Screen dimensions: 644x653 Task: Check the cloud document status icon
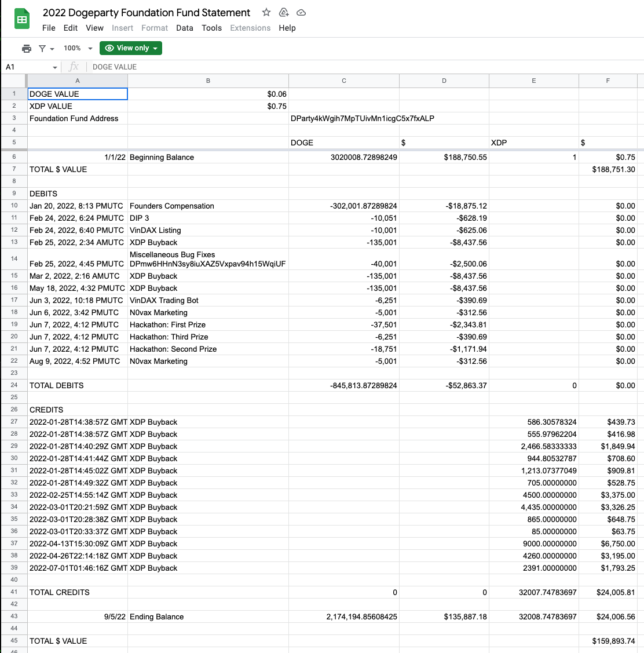(x=301, y=13)
